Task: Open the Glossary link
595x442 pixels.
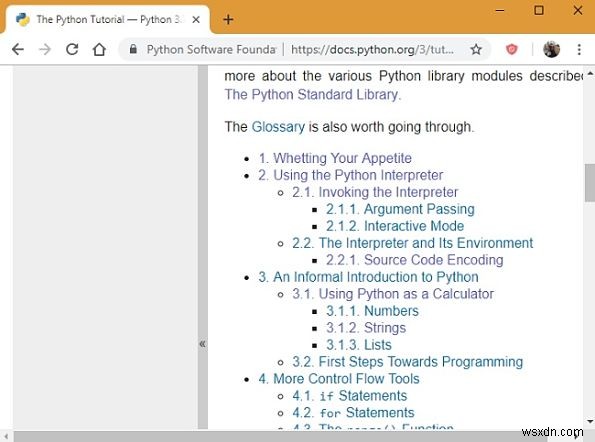Action: point(278,127)
